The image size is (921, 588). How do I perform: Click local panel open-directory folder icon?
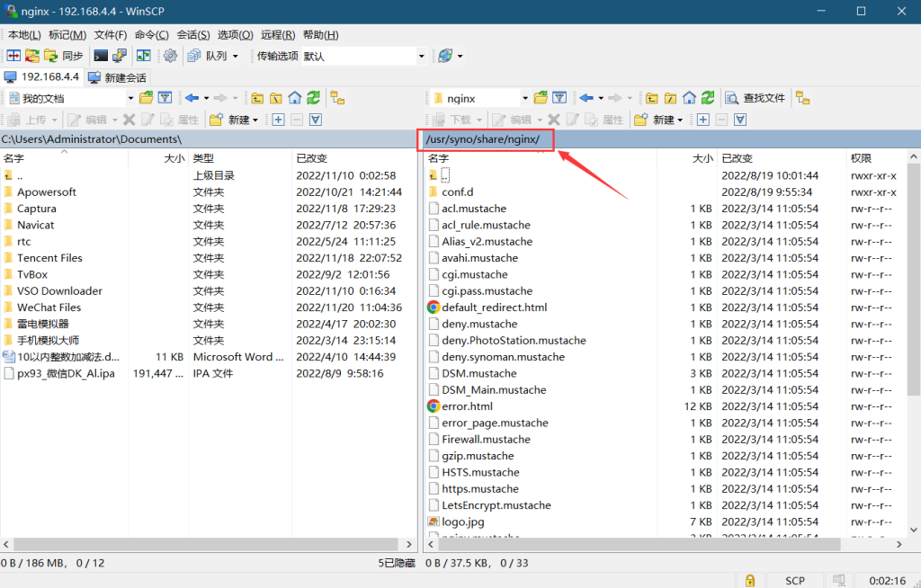[x=147, y=98]
